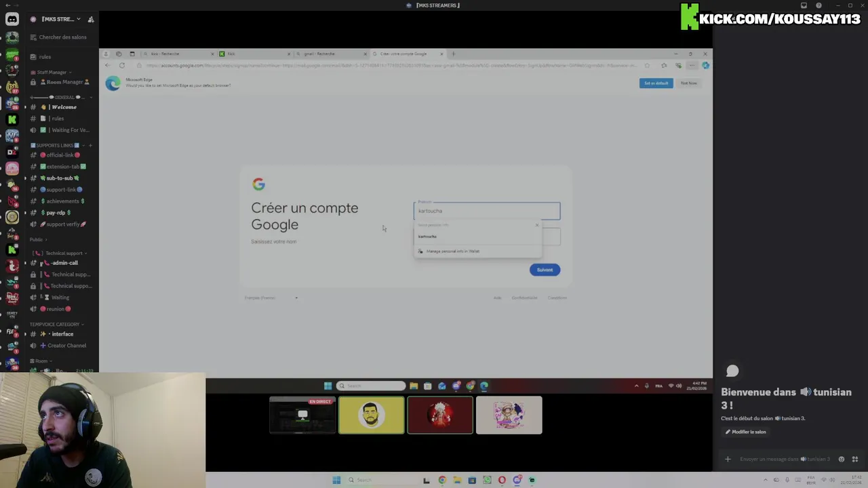Click the browser refresh icon in stream
Image resolution: width=868 pixels, height=488 pixels.
coord(122,65)
